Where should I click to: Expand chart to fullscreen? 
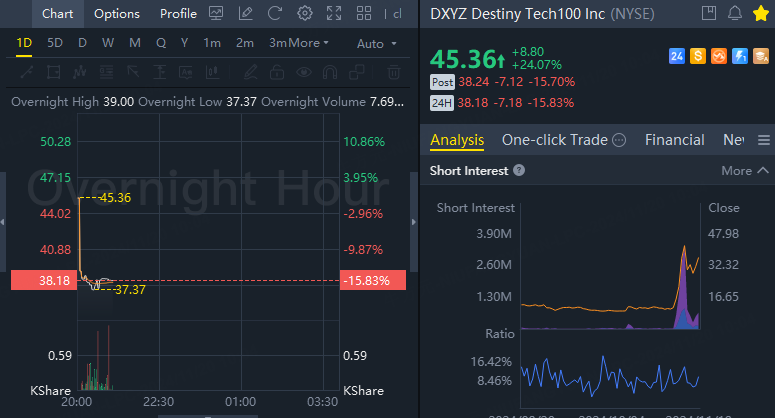[x=334, y=13]
